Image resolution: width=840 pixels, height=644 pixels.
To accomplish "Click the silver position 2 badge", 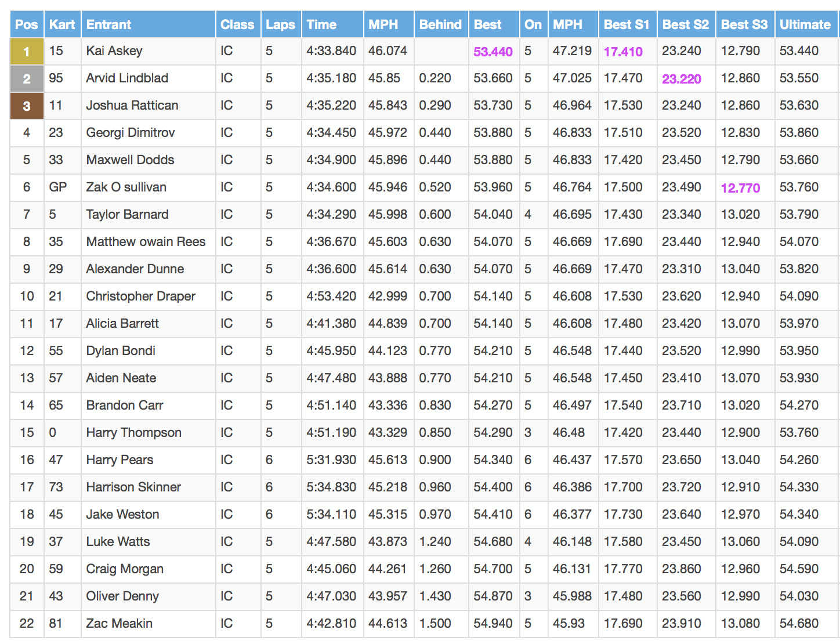I will (x=27, y=79).
